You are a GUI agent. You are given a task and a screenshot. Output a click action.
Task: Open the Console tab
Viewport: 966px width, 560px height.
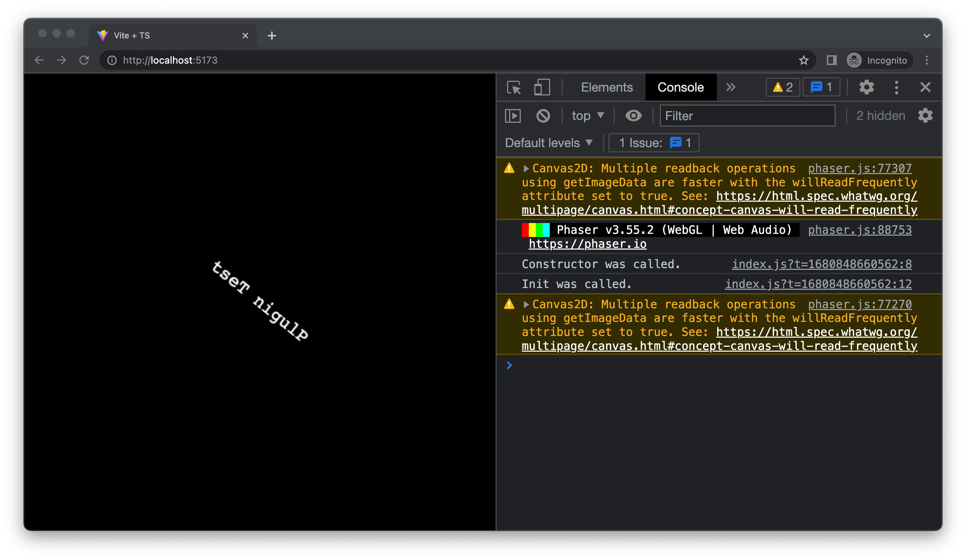point(681,87)
